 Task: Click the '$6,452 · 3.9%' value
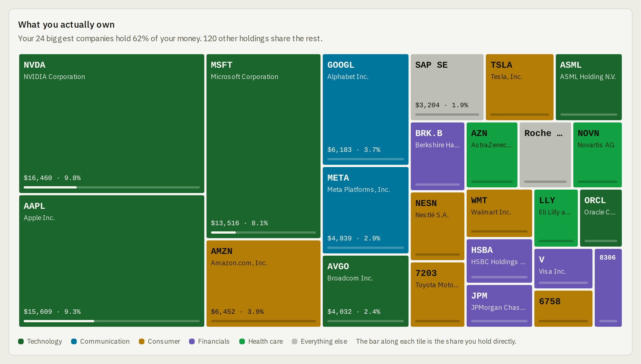click(x=237, y=312)
